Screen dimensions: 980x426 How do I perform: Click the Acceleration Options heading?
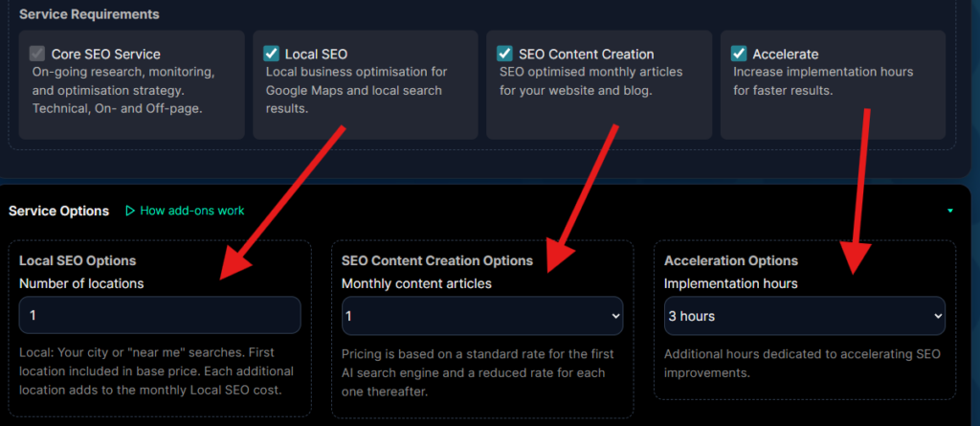(731, 260)
